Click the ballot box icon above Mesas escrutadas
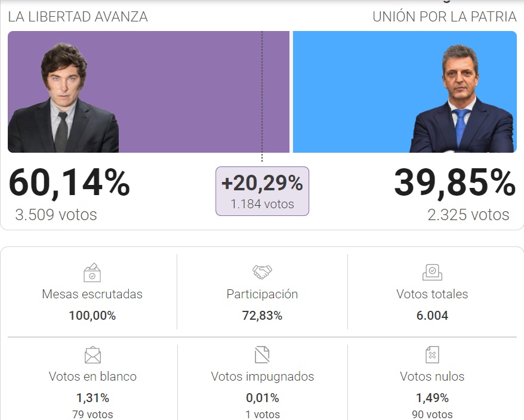Screen dimensions: 524x420 [92, 272]
